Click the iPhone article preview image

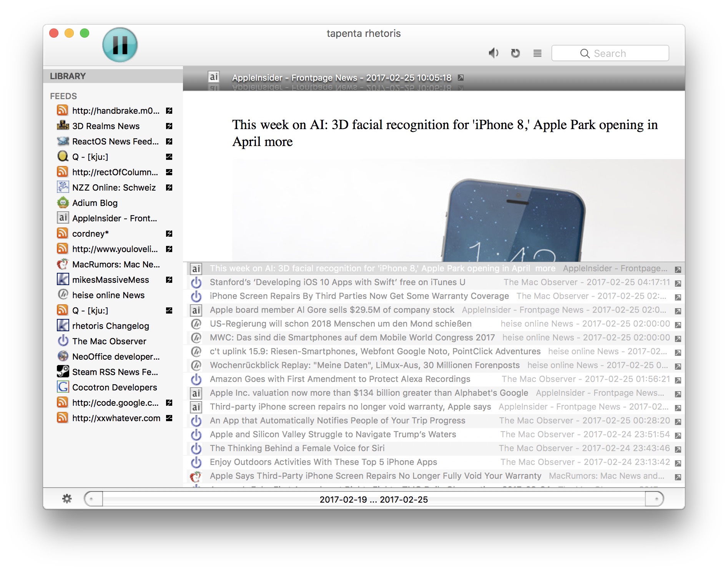[x=458, y=211]
